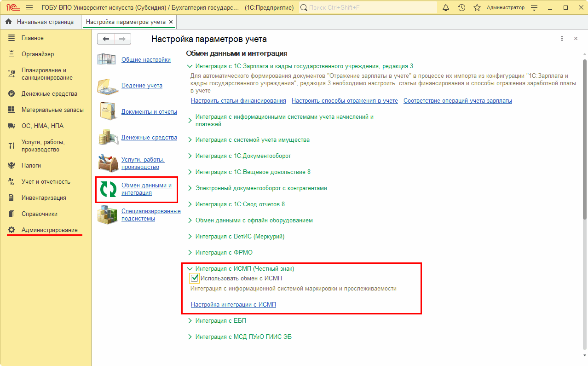Viewport: 588px width, 366px height.
Task: Uncheck Использовать обмен с ИСМП checkbox
Action: pyautogui.click(x=195, y=278)
